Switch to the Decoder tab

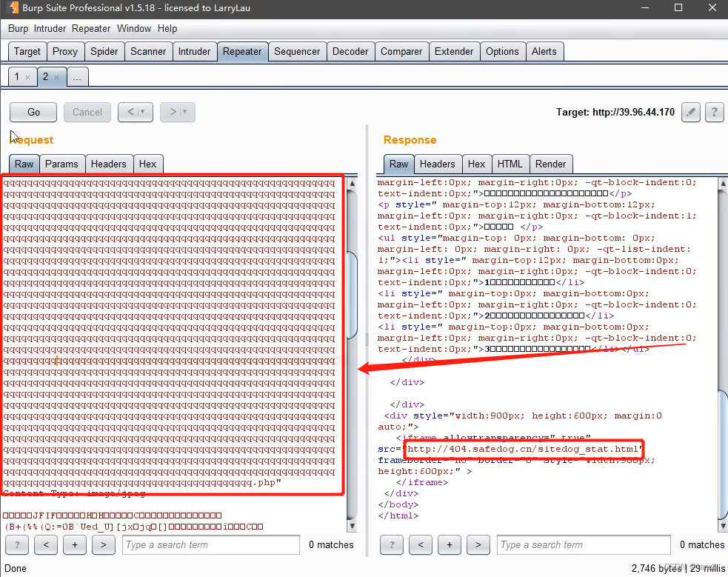pos(350,52)
